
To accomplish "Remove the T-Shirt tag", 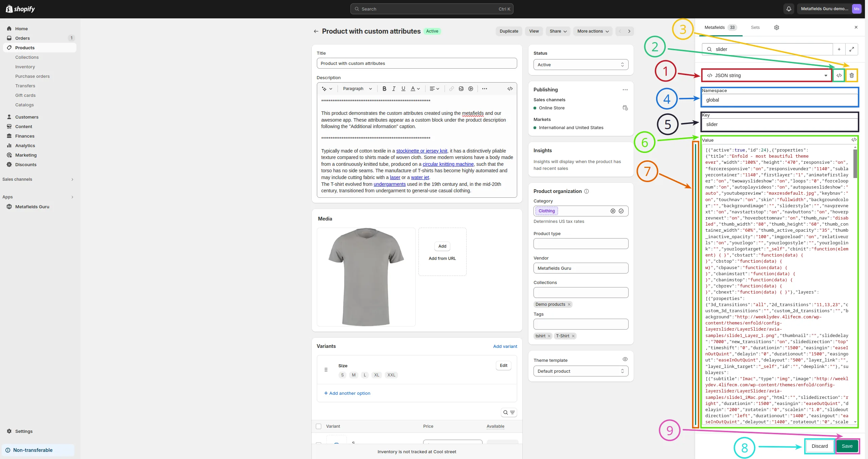I will (x=573, y=336).
